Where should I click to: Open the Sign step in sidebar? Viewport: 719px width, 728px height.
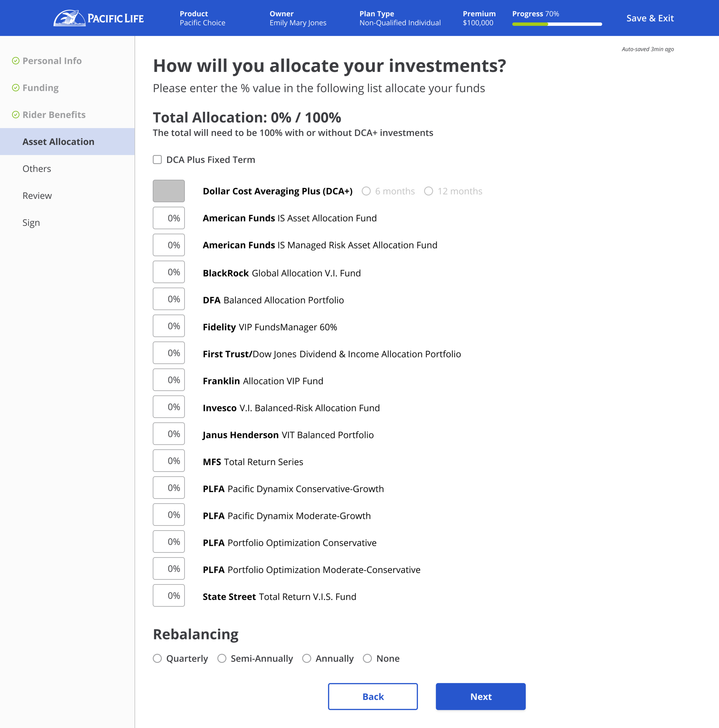(x=31, y=223)
